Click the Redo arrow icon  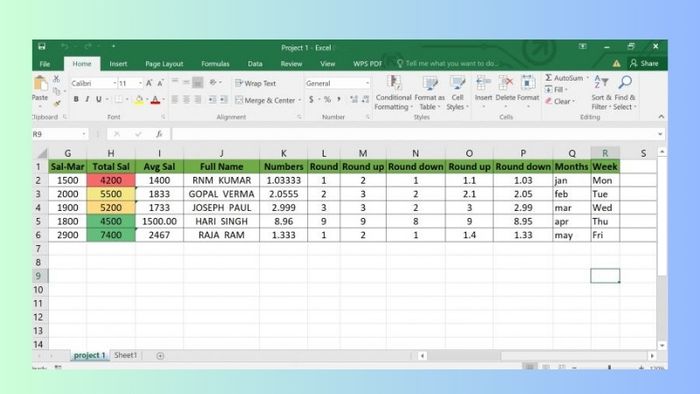88,46
